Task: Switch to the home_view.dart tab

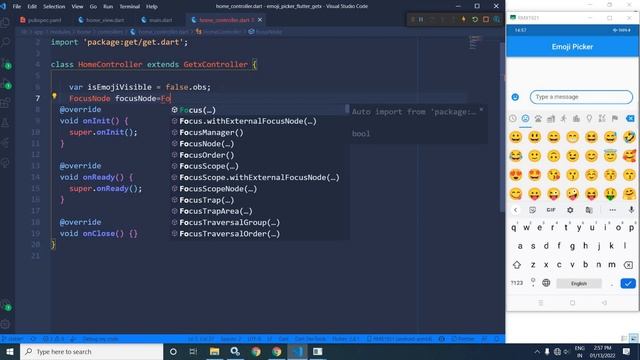Action: coord(101,20)
